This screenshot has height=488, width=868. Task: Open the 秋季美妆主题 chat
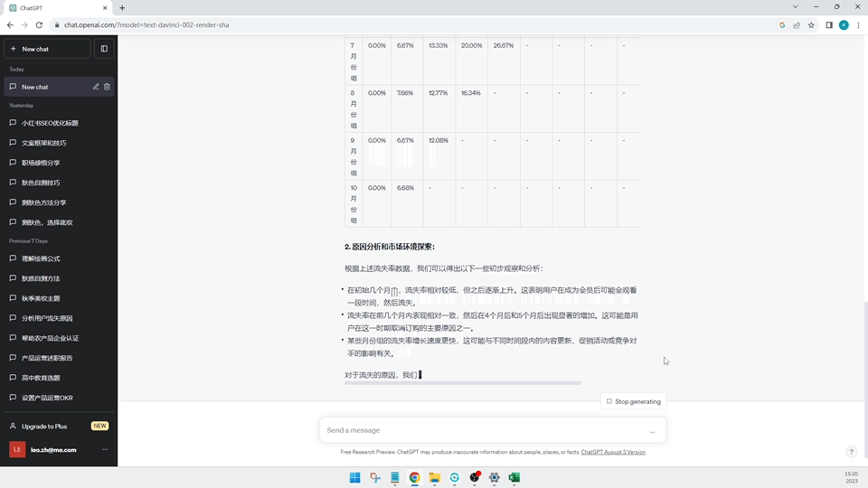click(59, 298)
